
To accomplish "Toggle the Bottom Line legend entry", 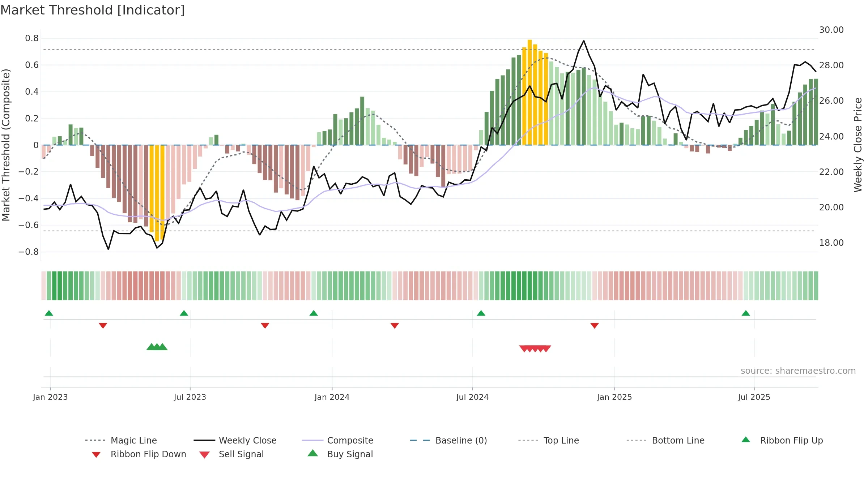I will point(665,440).
